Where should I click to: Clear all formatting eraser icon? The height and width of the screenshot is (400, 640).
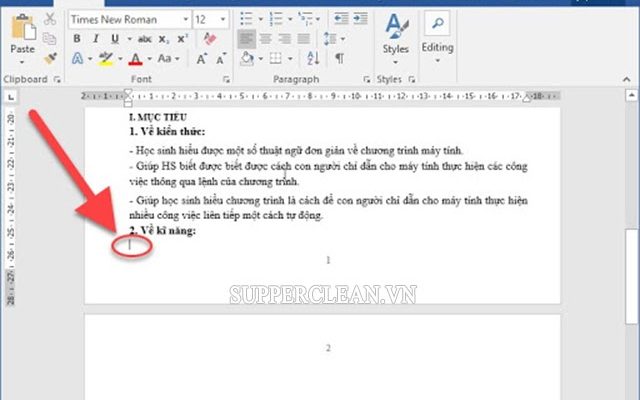[210, 39]
